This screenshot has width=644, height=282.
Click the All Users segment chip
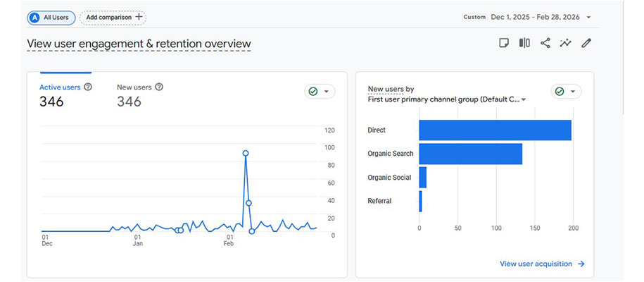coord(51,18)
